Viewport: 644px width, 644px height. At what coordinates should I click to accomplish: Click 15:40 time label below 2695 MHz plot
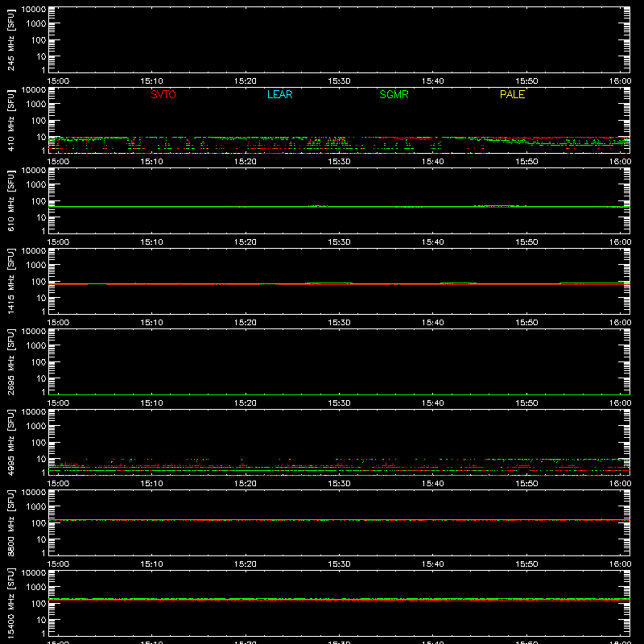(432, 403)
